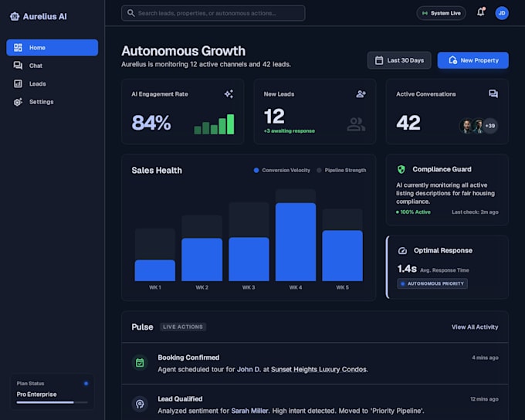Go to the Leads sidebar item
This screenshot has width=525, height=420.
[52, 83]
